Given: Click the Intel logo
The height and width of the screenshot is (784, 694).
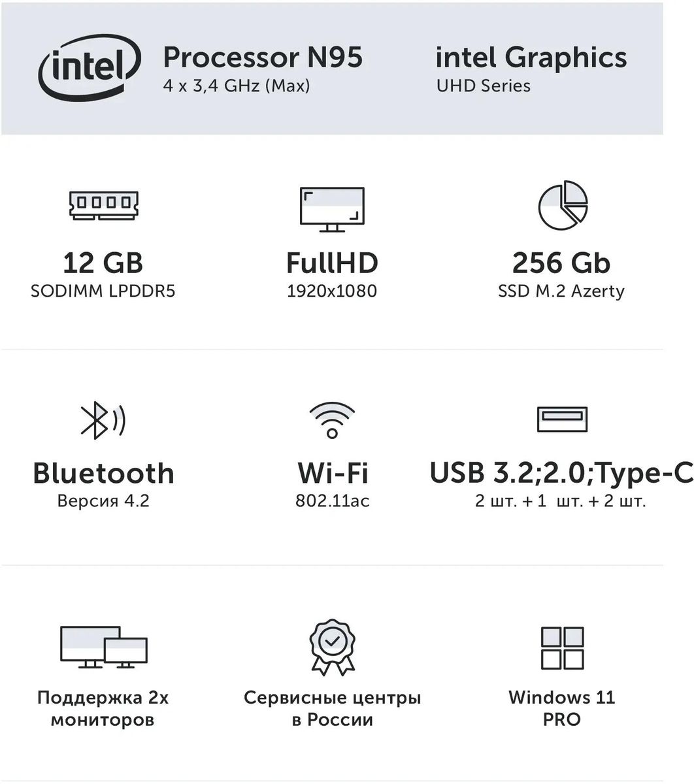Looking at the screenshot, I should click(x=90, y=66).
